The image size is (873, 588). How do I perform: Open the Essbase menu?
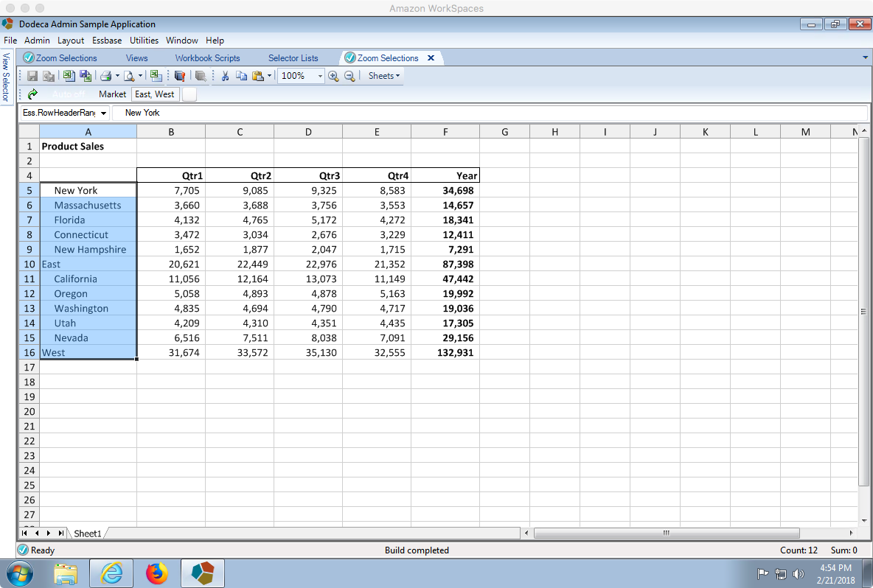(x=107, y=40)
